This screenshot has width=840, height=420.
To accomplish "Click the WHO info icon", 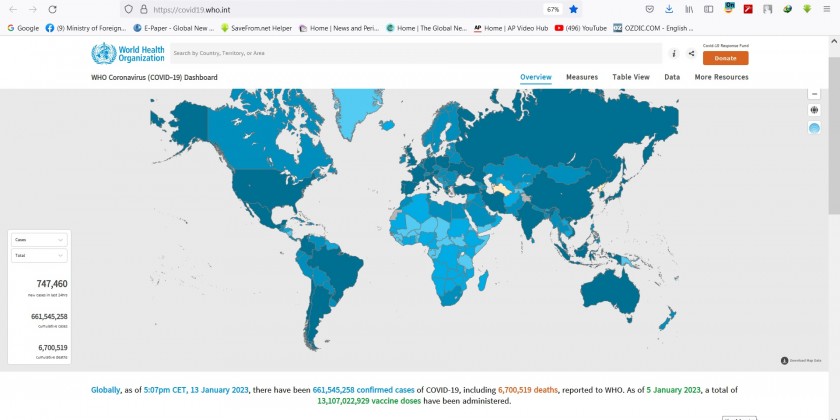I will coord(674,53).
